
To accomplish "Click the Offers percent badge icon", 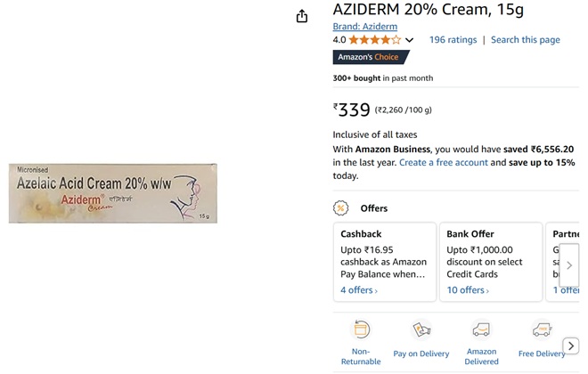I will [x=340, y=207].
